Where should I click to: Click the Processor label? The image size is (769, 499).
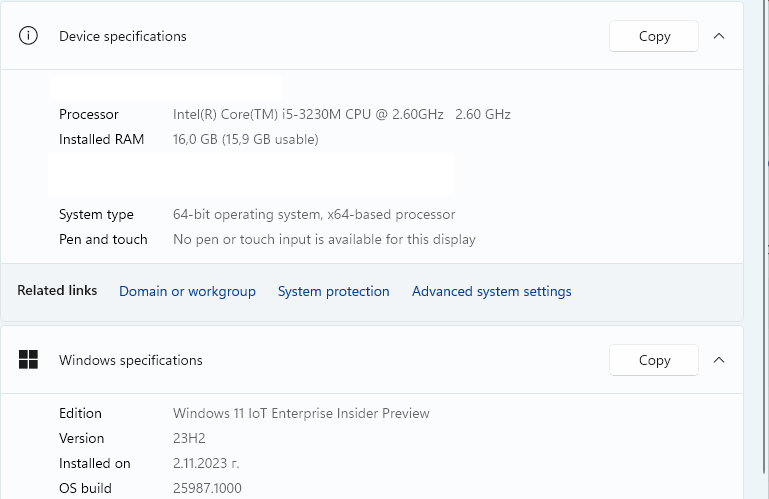point(89,114)
